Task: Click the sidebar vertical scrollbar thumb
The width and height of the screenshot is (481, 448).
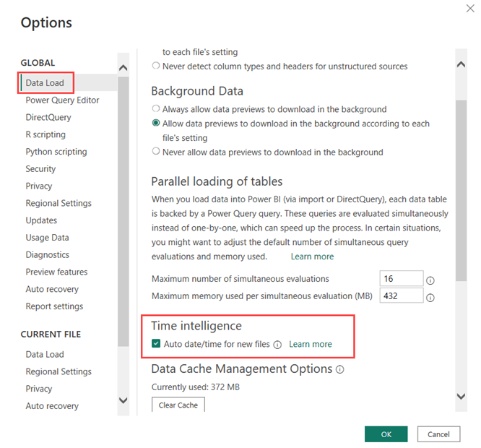Action: click(123, 212)
